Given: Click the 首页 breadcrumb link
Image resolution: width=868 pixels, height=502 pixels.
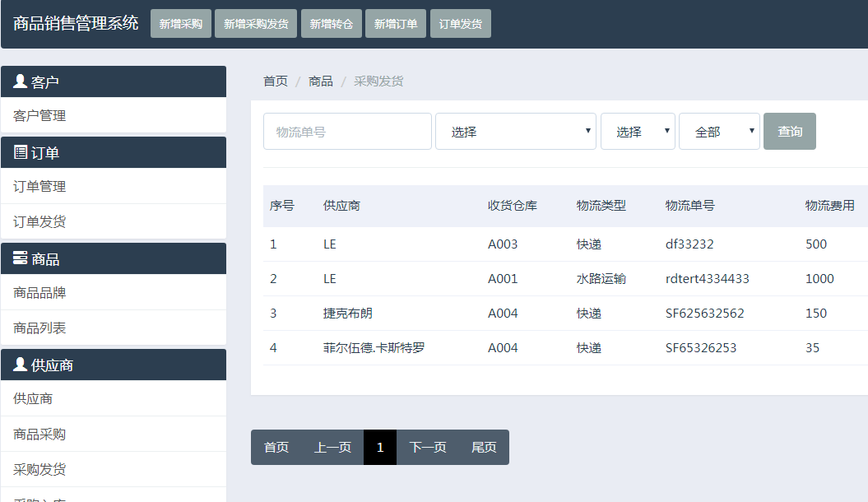Looking at the screenshot, I should pos(276,81).
